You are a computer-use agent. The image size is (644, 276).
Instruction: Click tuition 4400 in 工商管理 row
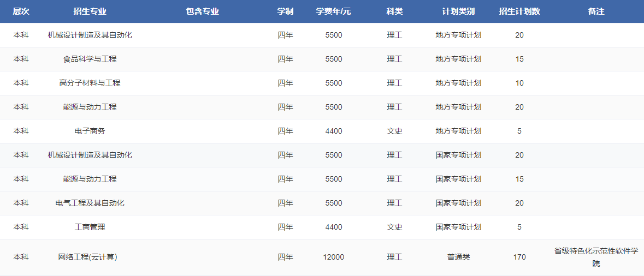334,227
